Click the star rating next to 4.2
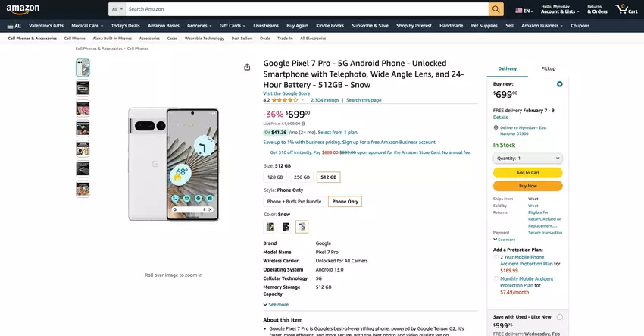The width and height of the screenshot is (644, 336). [284, 100]
